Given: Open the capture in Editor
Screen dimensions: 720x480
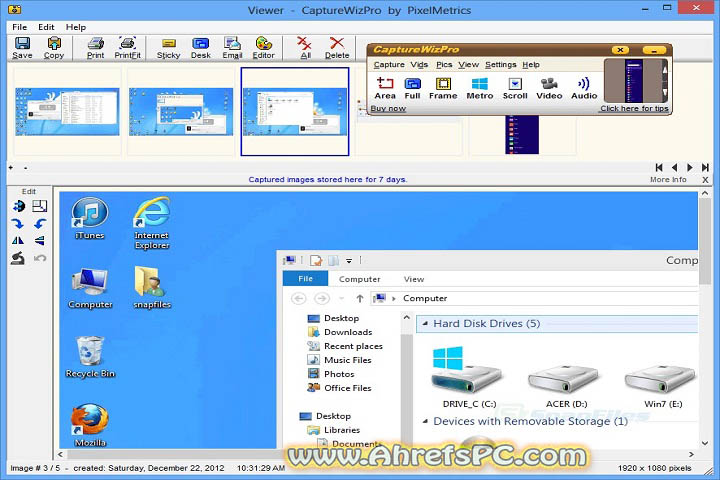Looking at the screenshot, I should point(264,48).
